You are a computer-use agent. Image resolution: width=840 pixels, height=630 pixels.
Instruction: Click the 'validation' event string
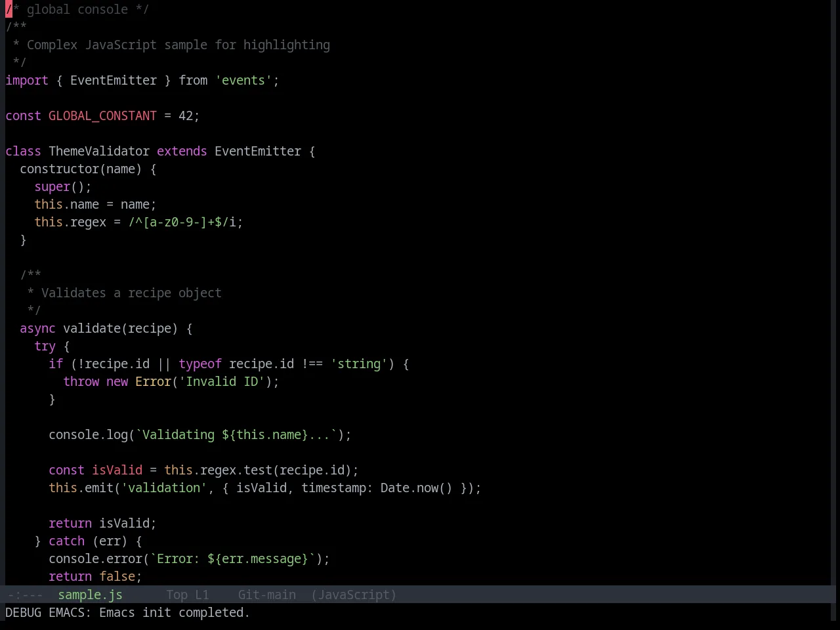pos(164,488)
